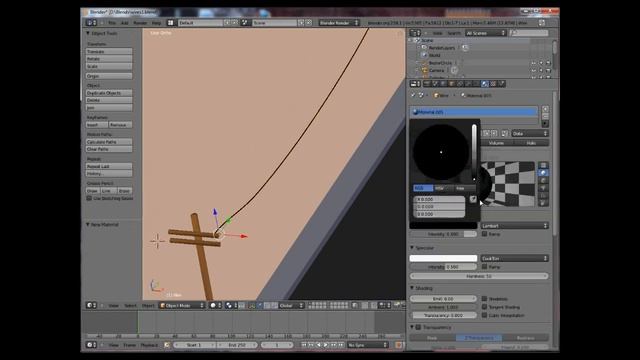Click the screen layout browse icon
Image resolution: width=640 pixels, height=360 pixels.
(171, 23)
